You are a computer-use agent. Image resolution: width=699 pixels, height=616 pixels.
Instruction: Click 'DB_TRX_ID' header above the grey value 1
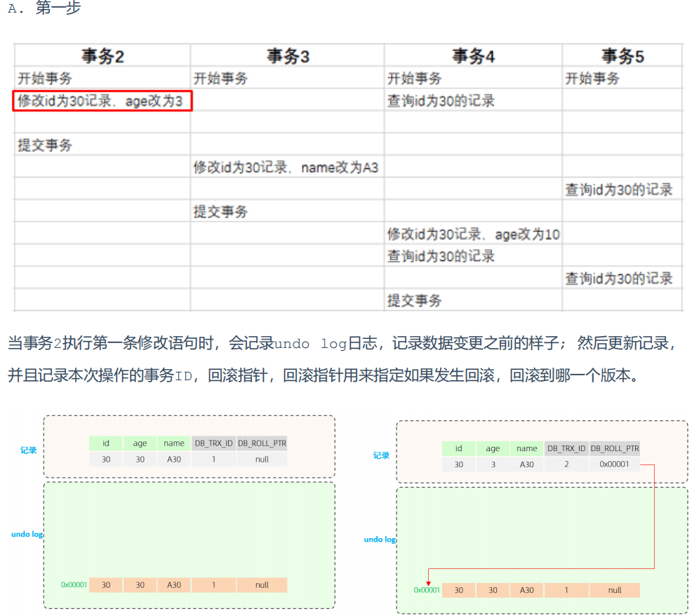click(213, 443)
